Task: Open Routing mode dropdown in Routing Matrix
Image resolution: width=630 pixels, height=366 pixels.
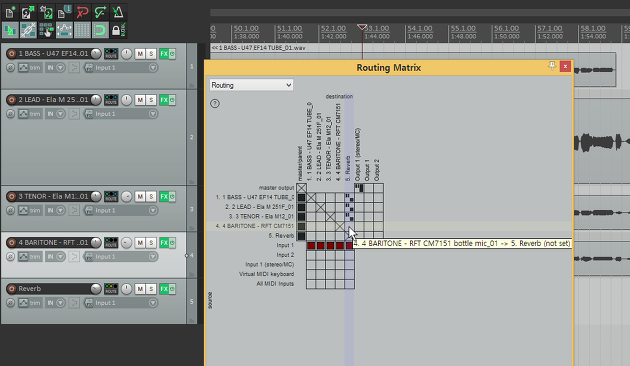Action: point(251,85)
